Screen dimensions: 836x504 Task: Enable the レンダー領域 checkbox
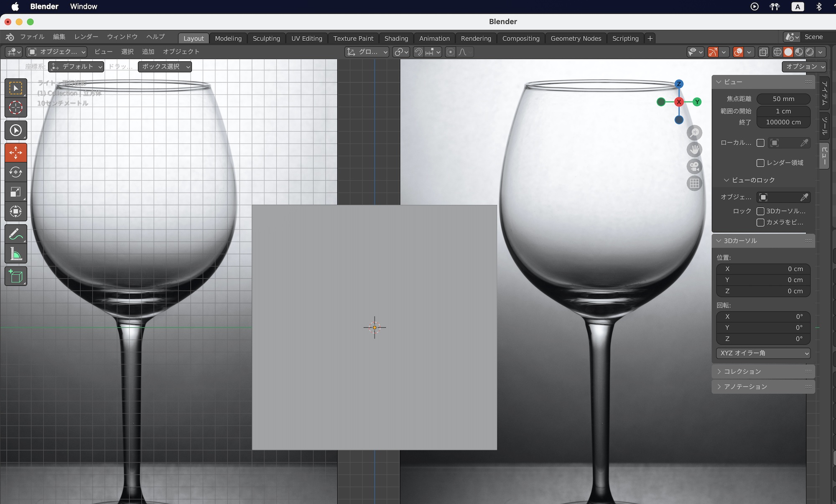pos(760,163)
